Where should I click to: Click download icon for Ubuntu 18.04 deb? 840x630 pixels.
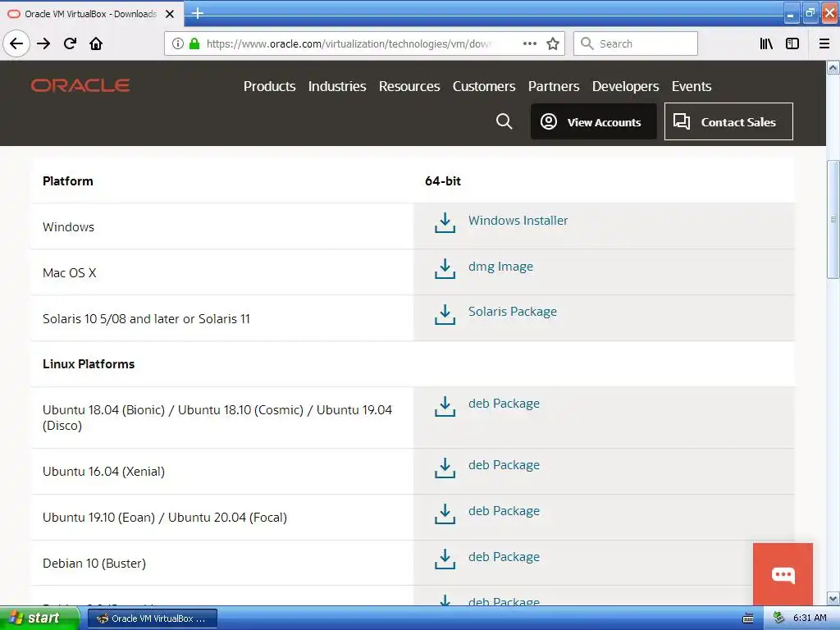pos(445,407)
